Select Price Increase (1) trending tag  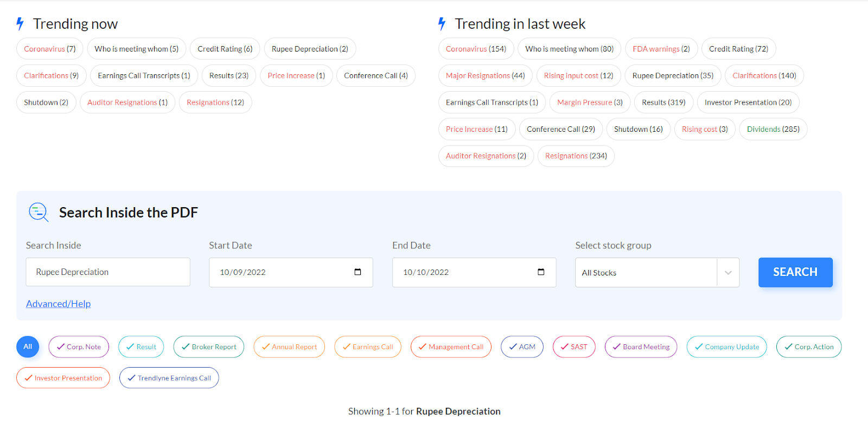(296, 75)
